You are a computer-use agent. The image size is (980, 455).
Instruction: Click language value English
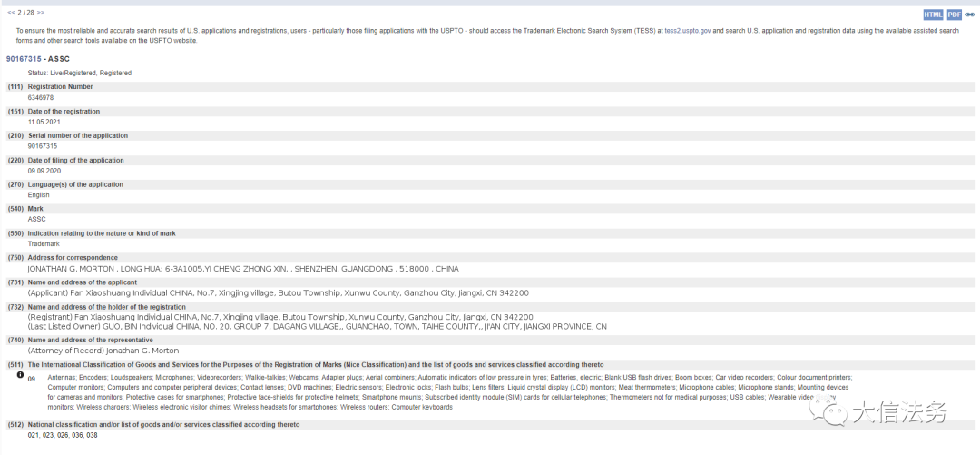tap(38, 195)
